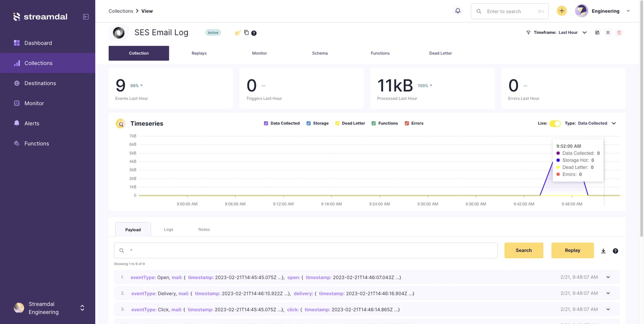The height and width of the screenshot is (324, 644).
Task: Click the Streamdal logo
Action: [x=40, y=17]
